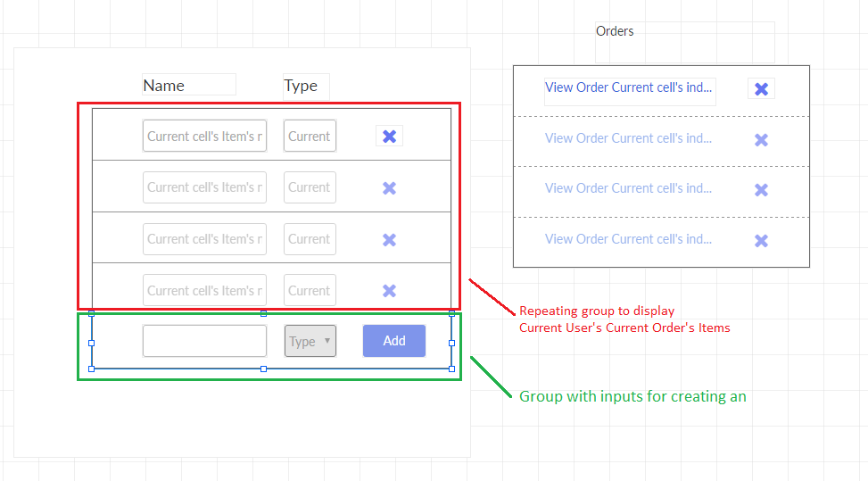868x481 pixels.
Task: Click the X icon beside first View Order link
Action: [761, 88]
